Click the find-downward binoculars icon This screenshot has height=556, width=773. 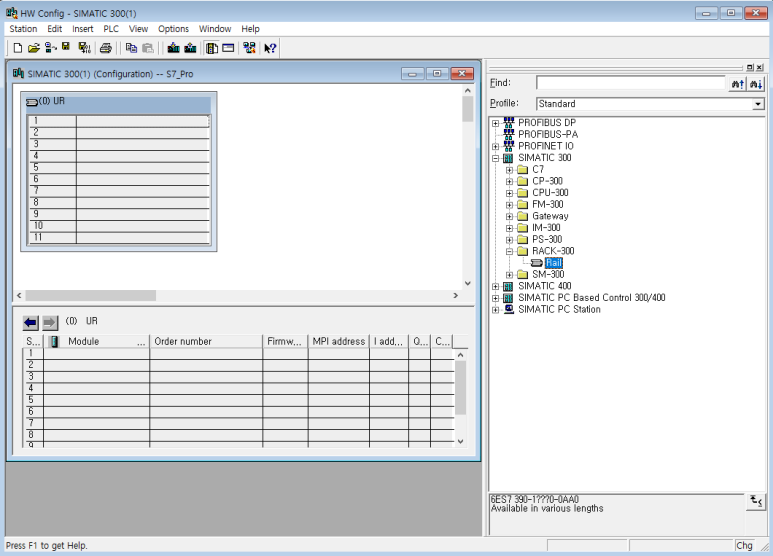pos(756,84)
